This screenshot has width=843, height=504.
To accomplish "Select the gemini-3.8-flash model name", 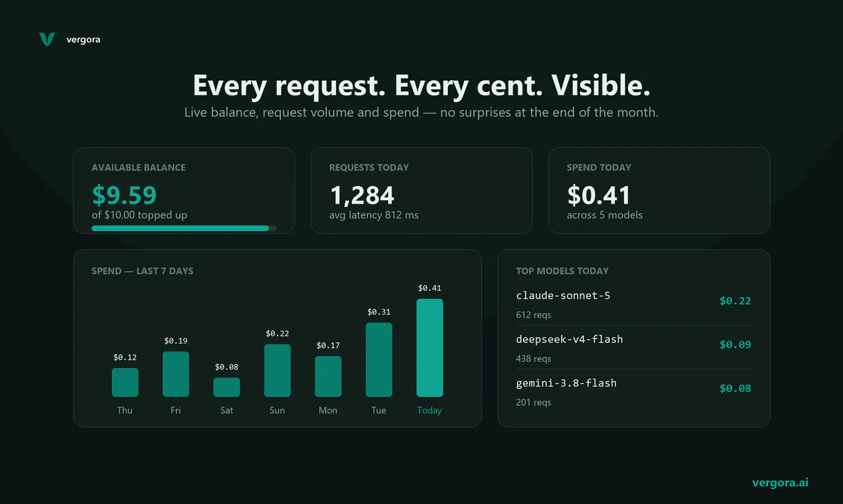I will coord(566,383).
